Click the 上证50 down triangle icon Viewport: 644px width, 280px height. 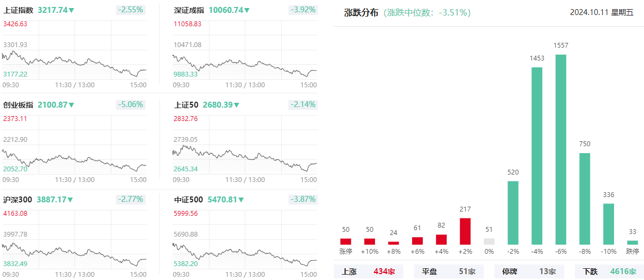click(236, 105)
